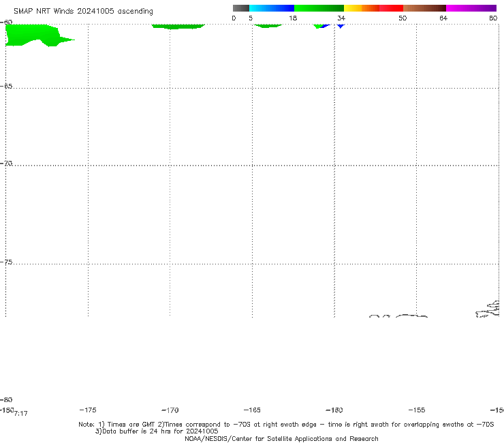Click the coastline outline at the right map edge

pos(488,309)
